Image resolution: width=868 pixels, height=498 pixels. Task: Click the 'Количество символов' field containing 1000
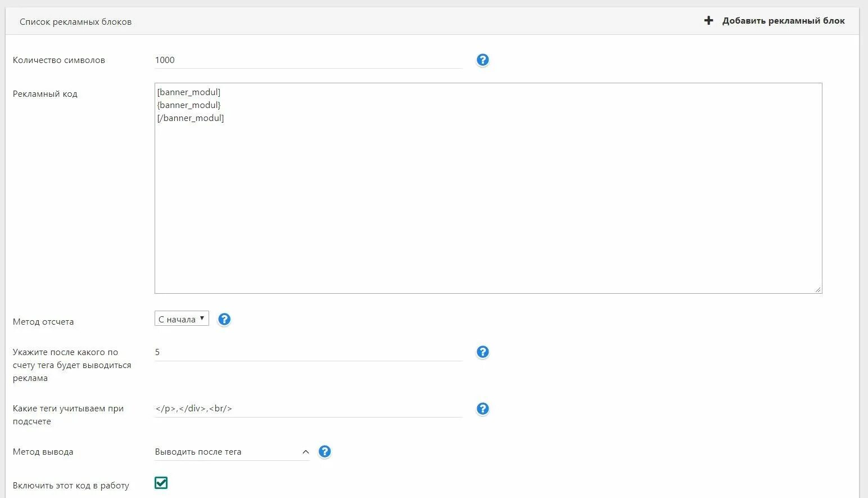tap(308, 60)
